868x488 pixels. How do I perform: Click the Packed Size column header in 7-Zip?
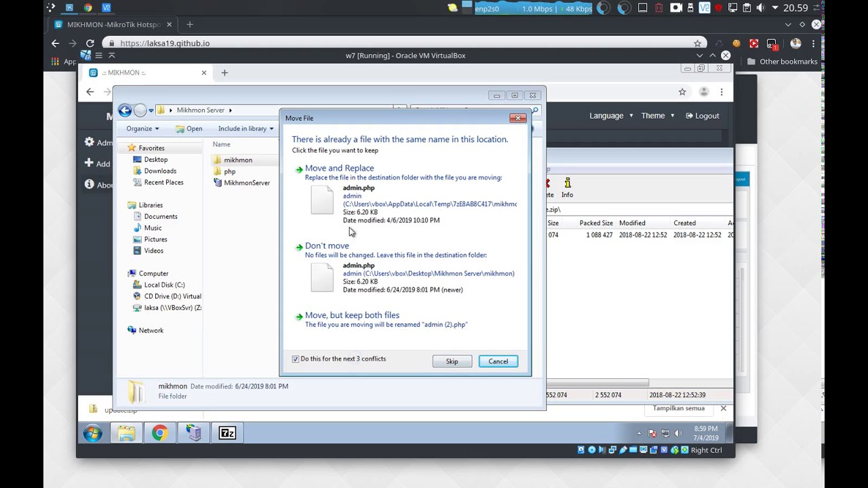(x=596, y=223)
